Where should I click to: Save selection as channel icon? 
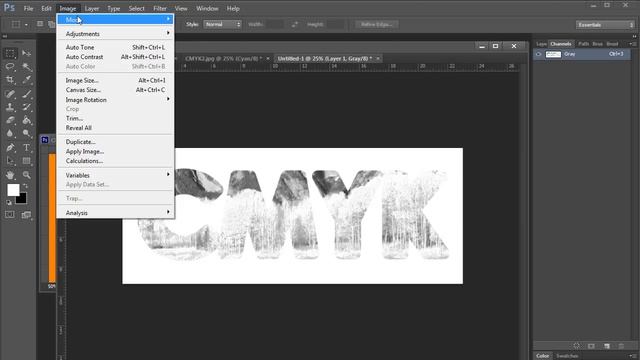coord(591,346)
